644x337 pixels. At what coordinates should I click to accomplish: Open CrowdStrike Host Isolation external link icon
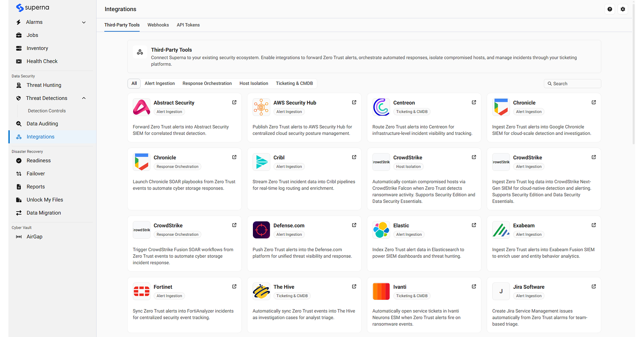click(474, 157)
